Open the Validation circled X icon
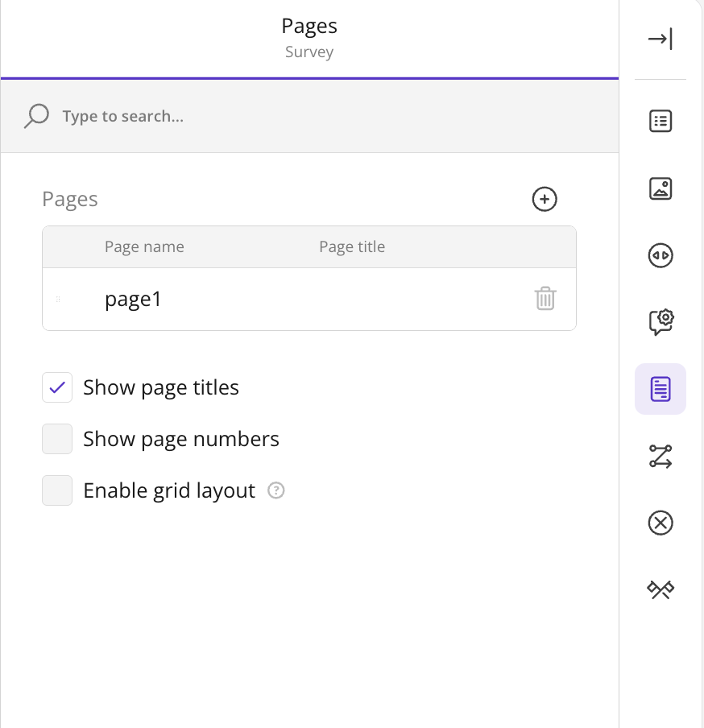This screenshot has height=728, width=704. click(x=660, y=523)
